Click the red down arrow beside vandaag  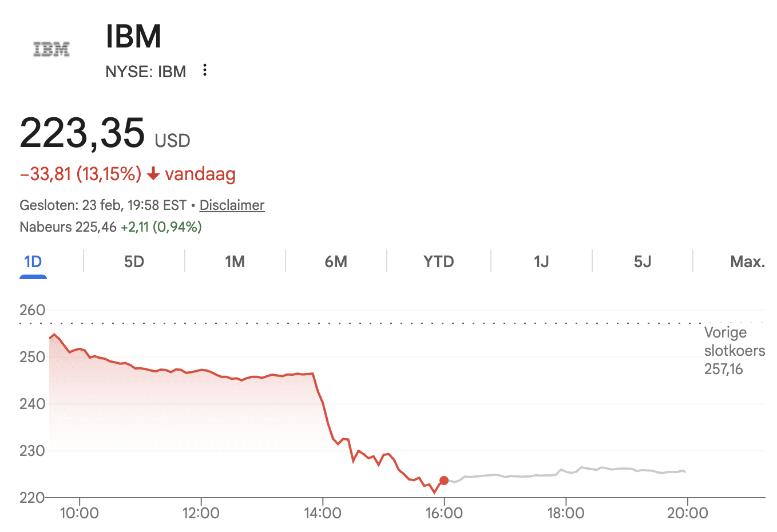153,174
